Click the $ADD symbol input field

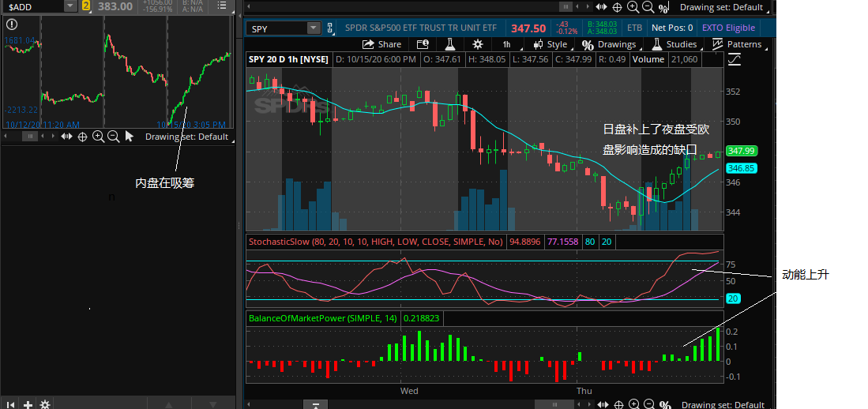(34, 6)
